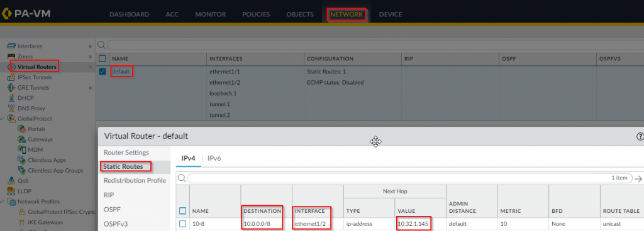
Task: Click the virtual router list search icon
Action: pos(101,45)
